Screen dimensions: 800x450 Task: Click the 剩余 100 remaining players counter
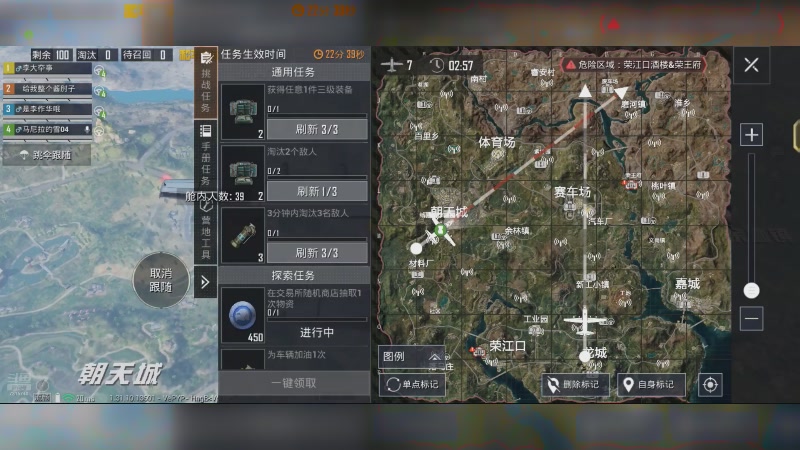(51, 55)
